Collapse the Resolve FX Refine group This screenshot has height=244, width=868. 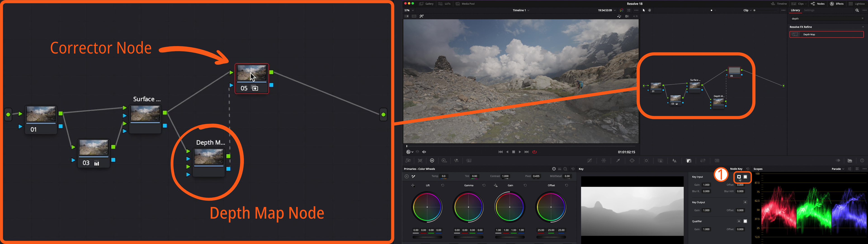(863, 27)
